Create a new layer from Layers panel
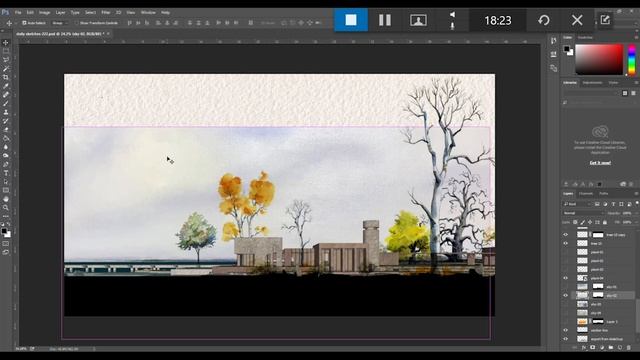 pos(620,347)
